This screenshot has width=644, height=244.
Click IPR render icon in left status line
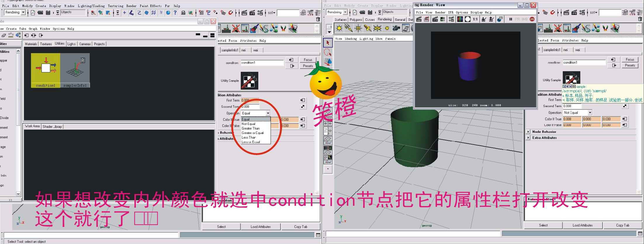point(252,13)
